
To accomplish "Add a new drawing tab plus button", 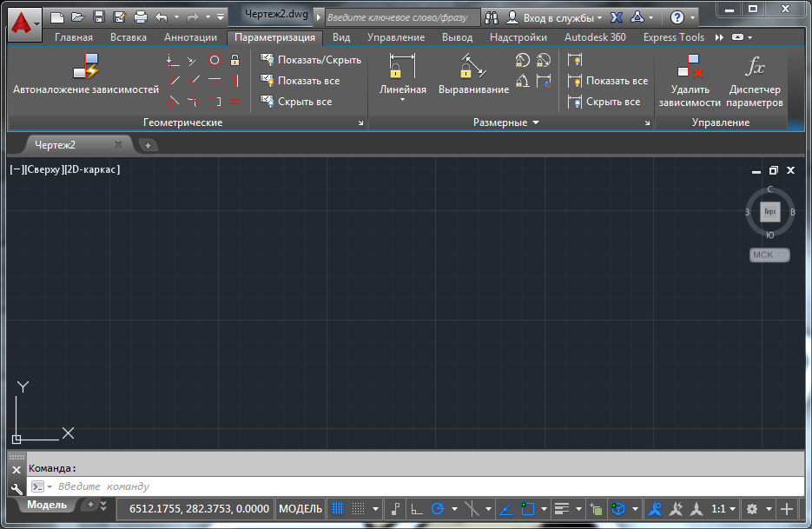I will 148,146.
